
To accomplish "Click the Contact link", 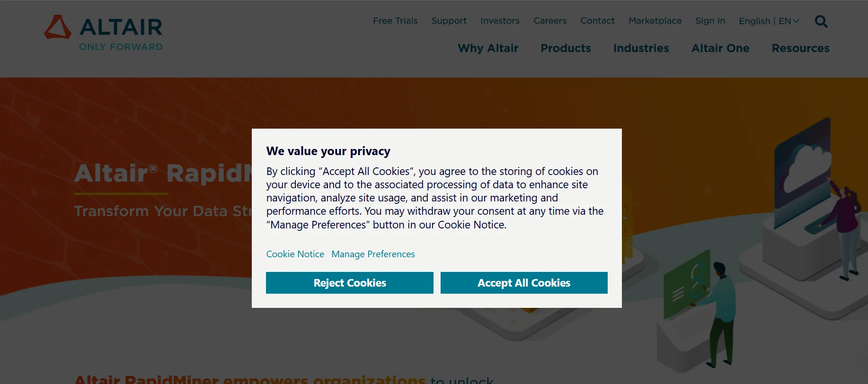I will click(x=597, y=21).
